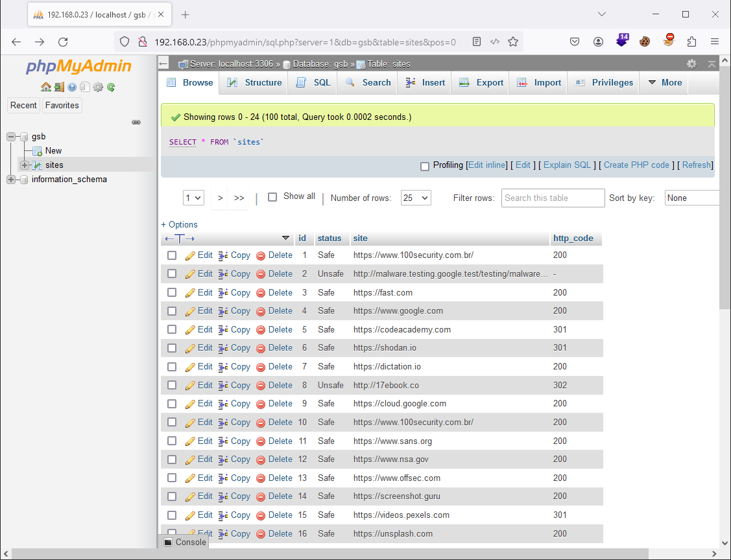Click the vertical scrollbar thumb

tap(725, 187)
